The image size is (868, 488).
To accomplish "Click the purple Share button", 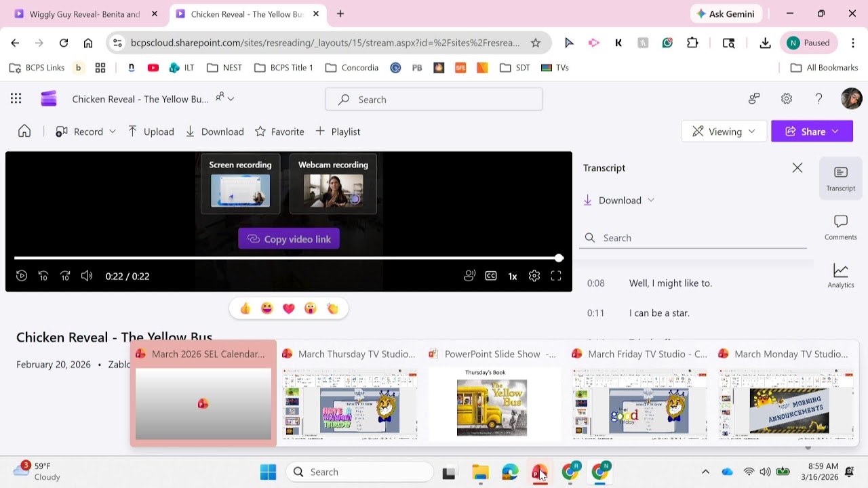I will (x=812, y=131).
